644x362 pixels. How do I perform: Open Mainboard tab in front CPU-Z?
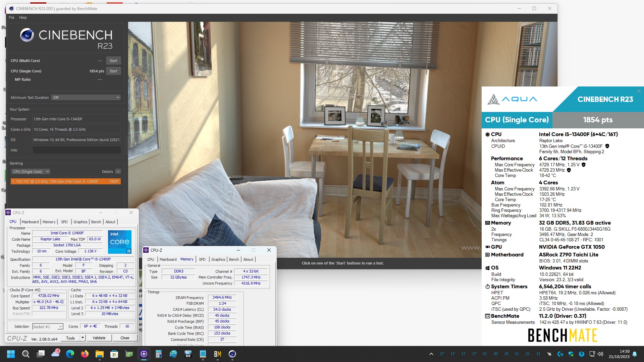point(168,259)
